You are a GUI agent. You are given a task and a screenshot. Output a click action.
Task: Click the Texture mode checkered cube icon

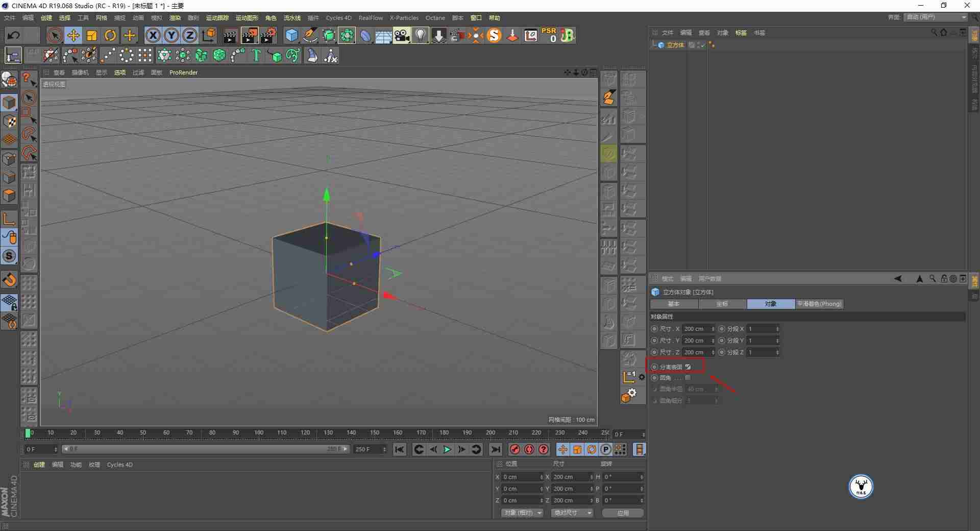tap(9, 121)
